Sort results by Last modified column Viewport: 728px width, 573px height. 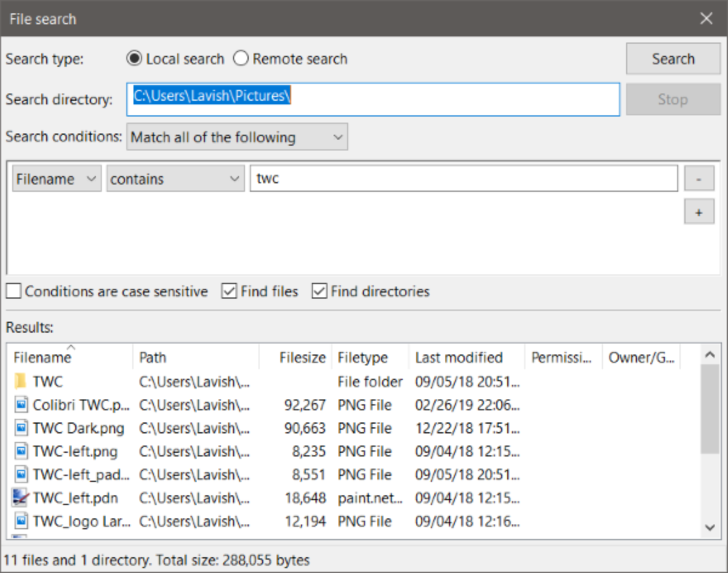pyautogui.click(x=459, y=358)
